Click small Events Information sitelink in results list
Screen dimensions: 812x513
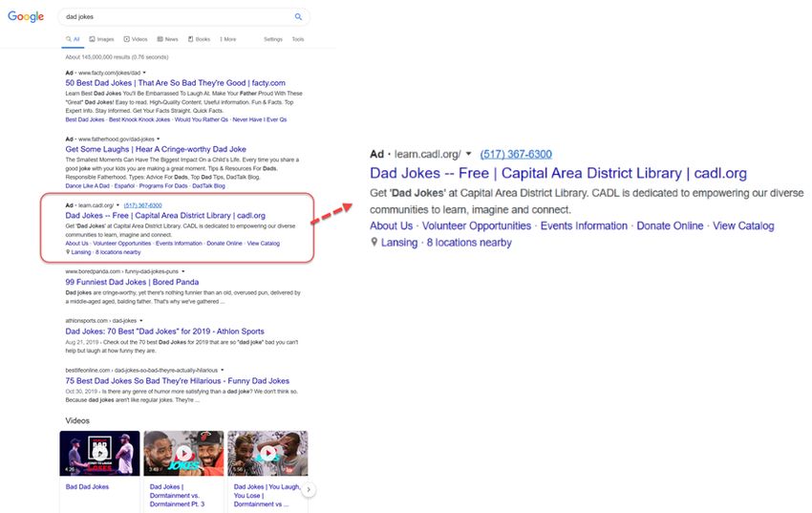coord(179,244)
